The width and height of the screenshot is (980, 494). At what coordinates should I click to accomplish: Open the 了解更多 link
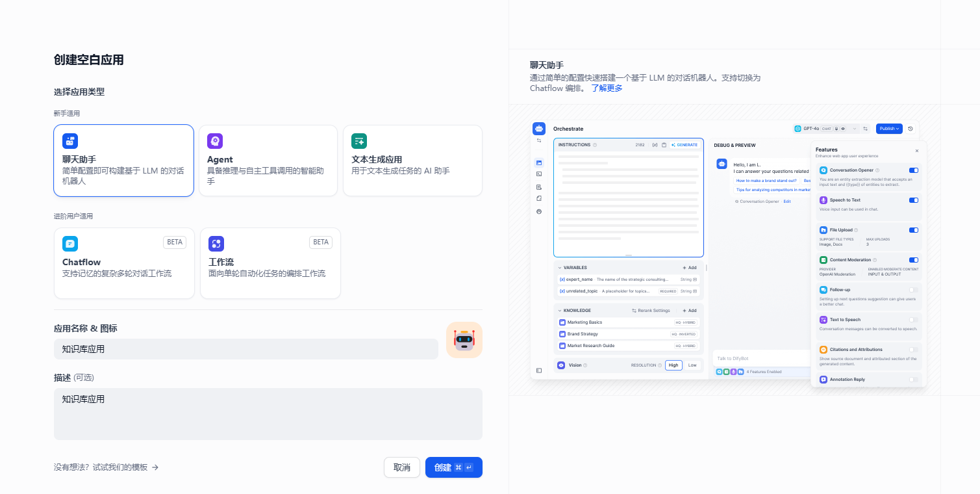coord(607,88)
